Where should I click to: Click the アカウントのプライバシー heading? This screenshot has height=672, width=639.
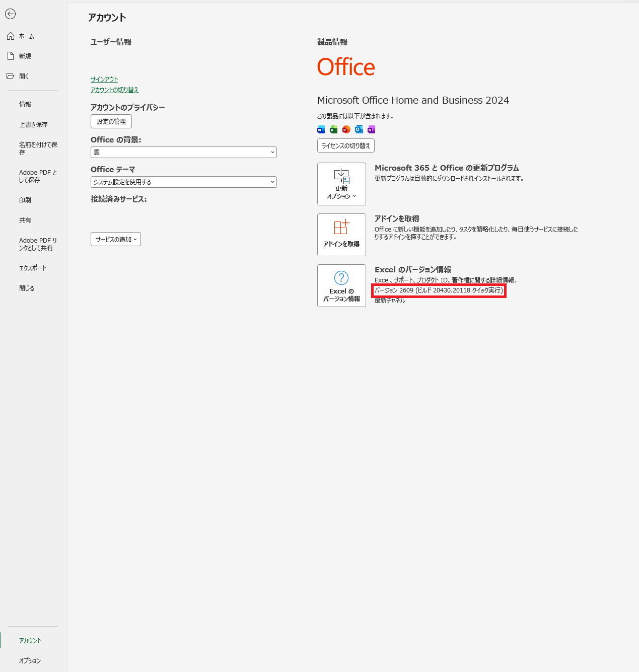click(127, 107)
